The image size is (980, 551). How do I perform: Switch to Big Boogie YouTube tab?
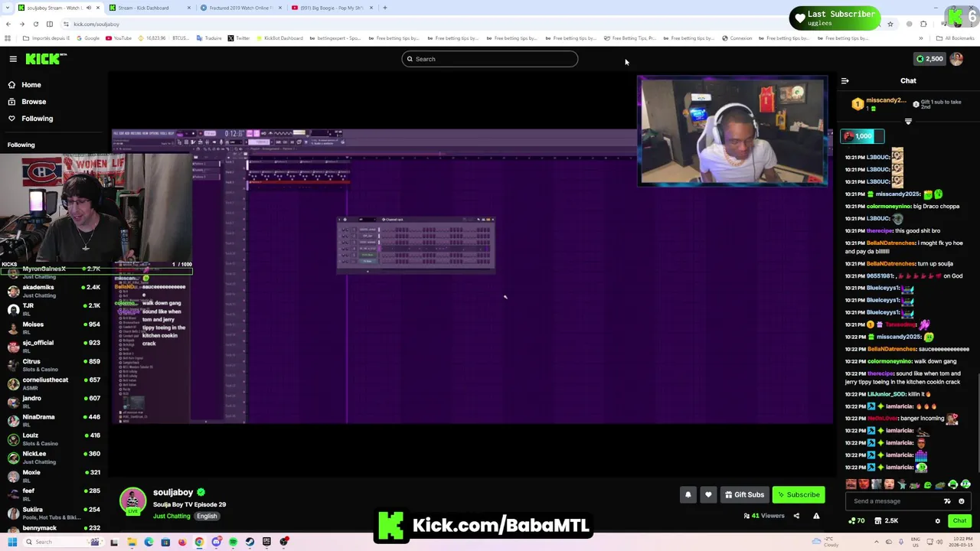(331, 8)
